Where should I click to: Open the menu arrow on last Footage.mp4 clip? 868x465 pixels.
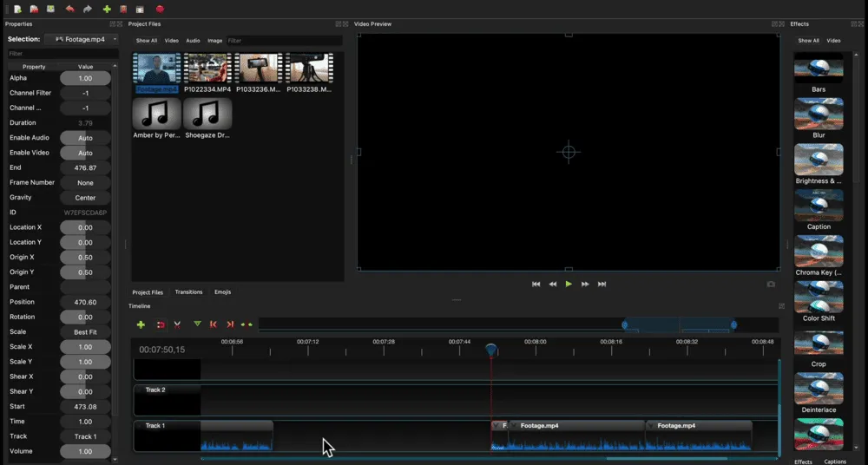(651, 426)
